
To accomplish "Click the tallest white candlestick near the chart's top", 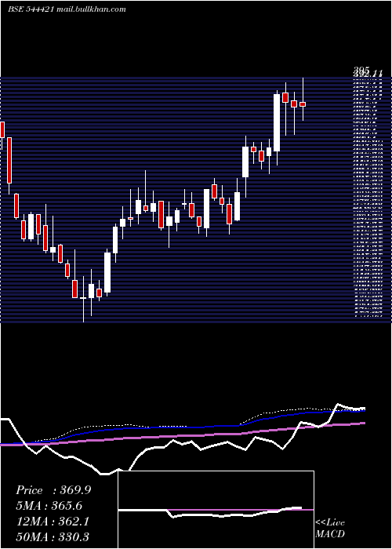I will (x=277, y=122).
